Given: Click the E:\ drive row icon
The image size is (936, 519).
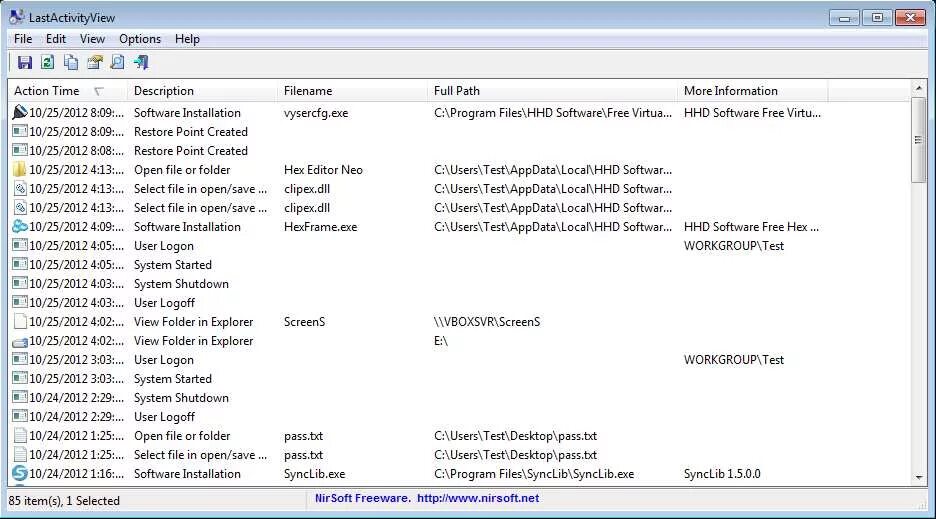Looking at the screenshot, I should (20, 341).
